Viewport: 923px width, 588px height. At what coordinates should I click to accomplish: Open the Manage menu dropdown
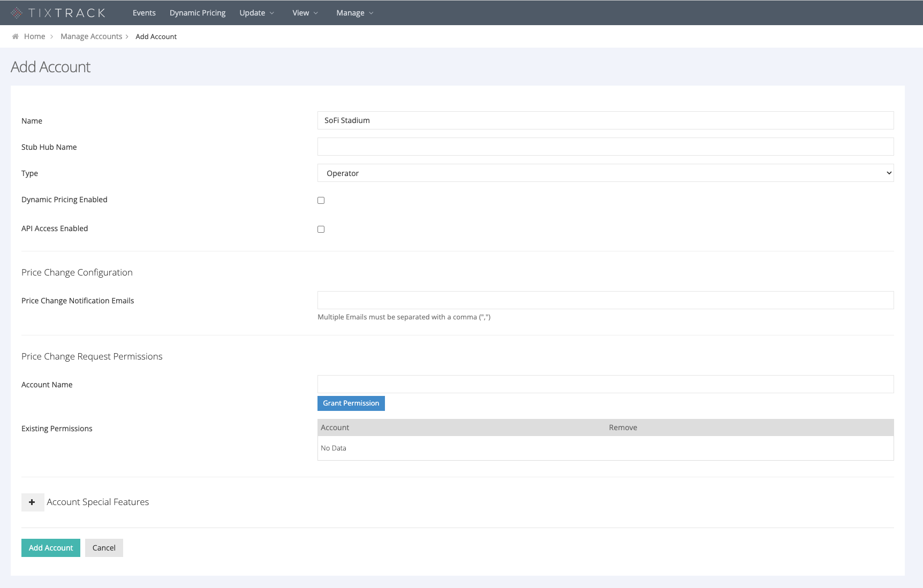point(354,12)
